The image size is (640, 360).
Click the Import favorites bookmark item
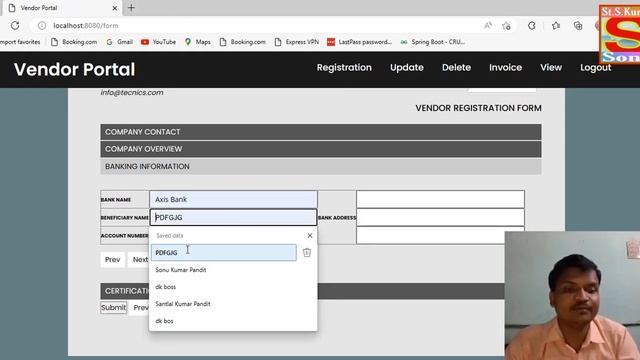[x=20, y=42]
